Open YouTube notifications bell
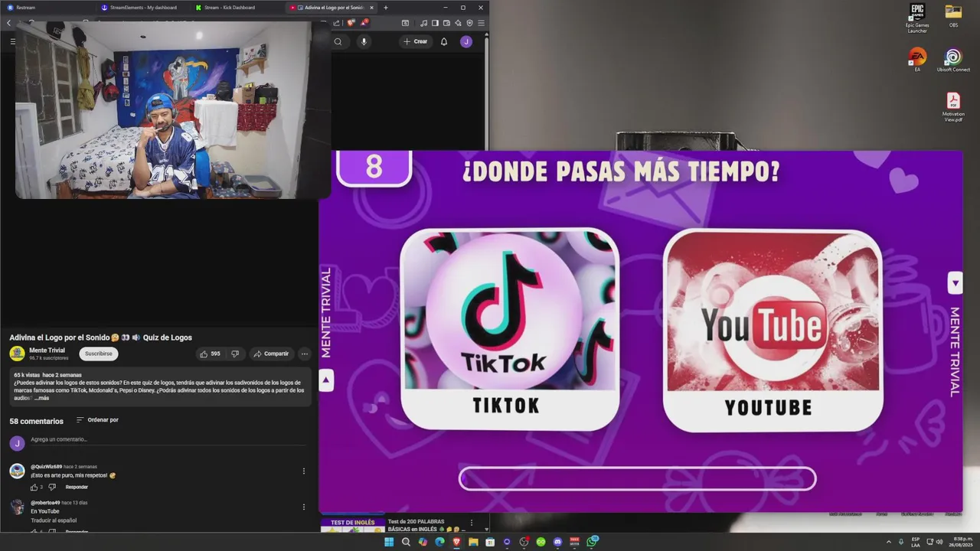This screenshot has width=980, height=551. [443, 41]
